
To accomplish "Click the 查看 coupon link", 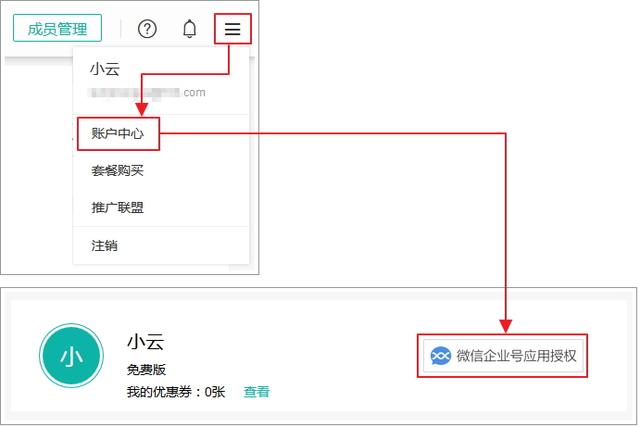I will click(256, 392).
